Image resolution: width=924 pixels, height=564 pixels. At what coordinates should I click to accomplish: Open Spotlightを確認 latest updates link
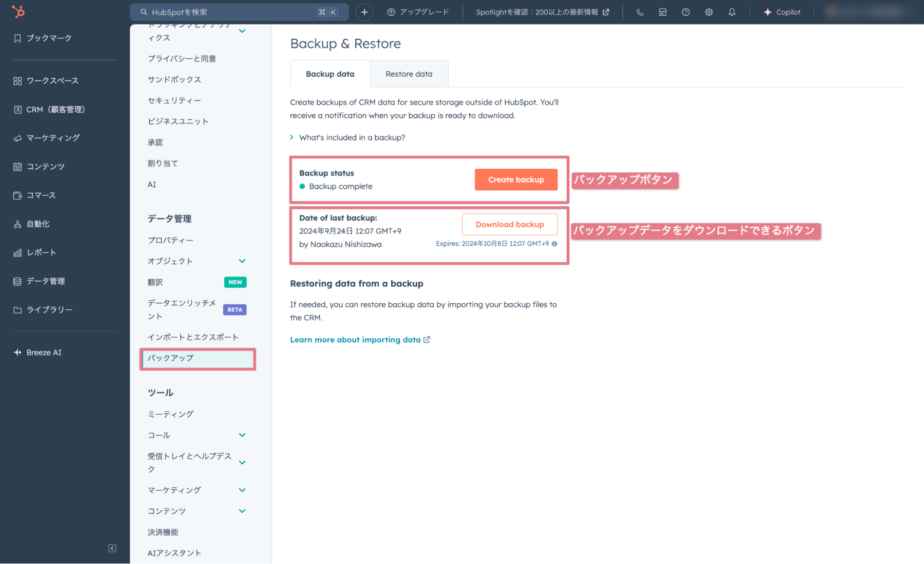pyautogui.click(x=543, y=12)
